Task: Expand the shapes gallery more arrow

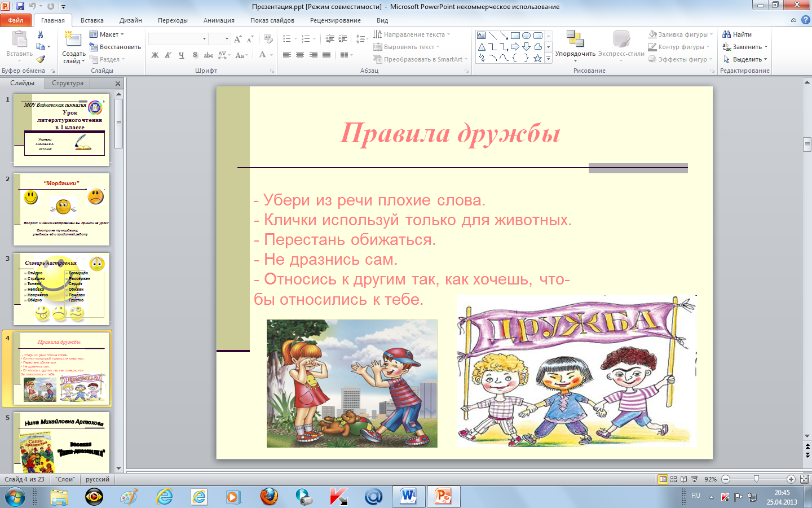Action: (x=548, y=58)
